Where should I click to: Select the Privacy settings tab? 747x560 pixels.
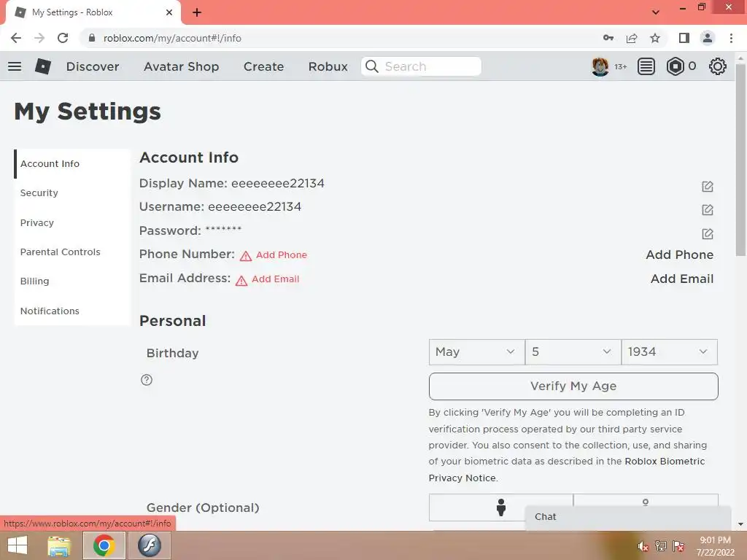click(72, 222)
